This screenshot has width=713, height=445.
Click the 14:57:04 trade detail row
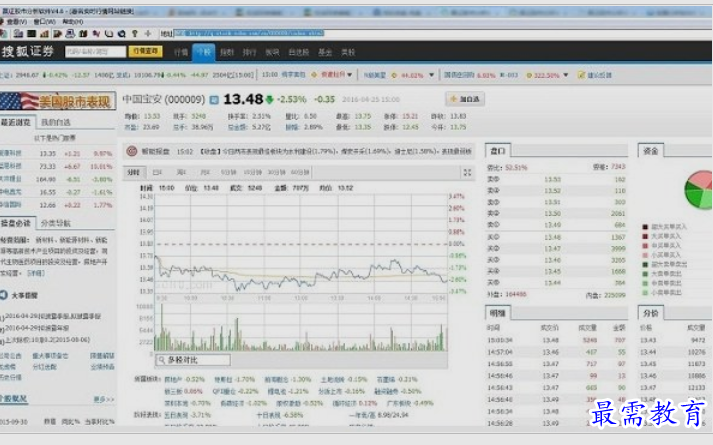click(x=557, y=352)
